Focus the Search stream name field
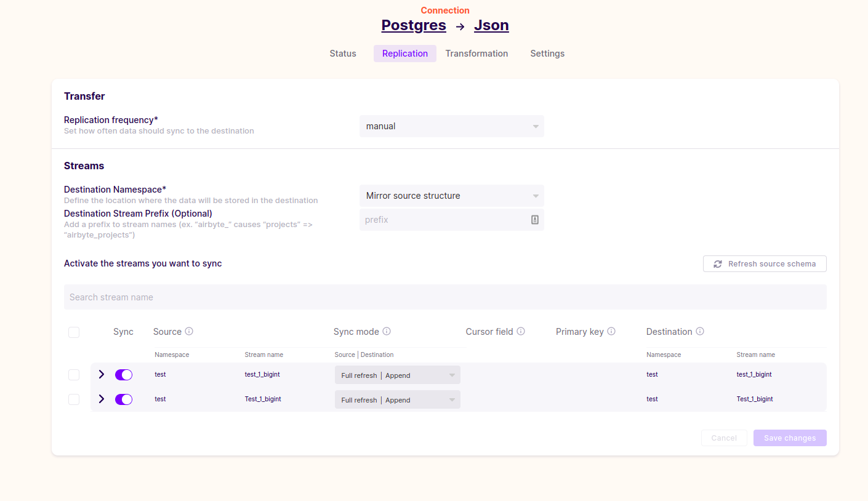The image size is (868, 501). 445,297
